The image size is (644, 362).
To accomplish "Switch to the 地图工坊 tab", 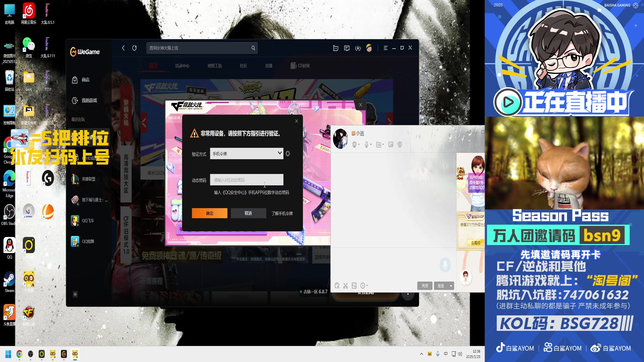I will pos(215,66).
